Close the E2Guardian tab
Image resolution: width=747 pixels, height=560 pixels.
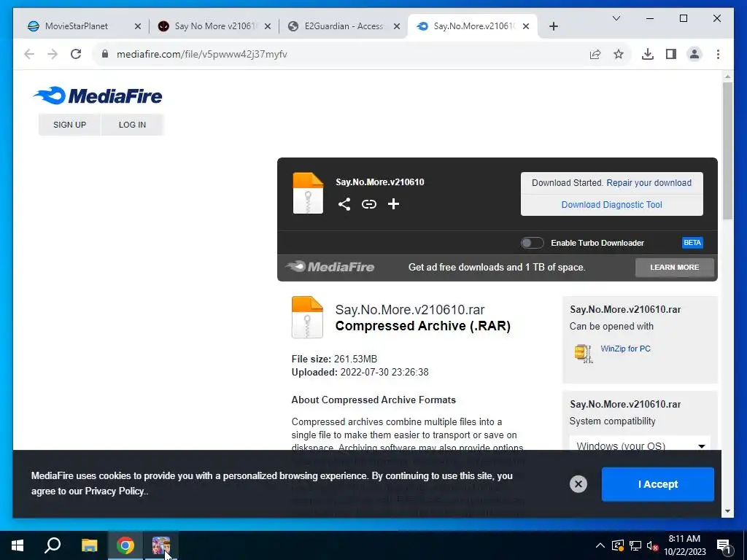tap(396, 26)
